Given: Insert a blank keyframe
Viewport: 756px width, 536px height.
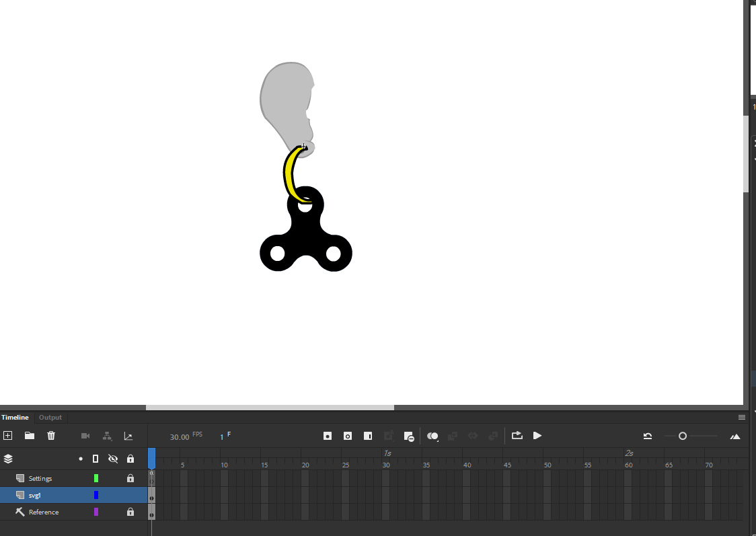Looking at the screenshot, I should pos(348,436).
